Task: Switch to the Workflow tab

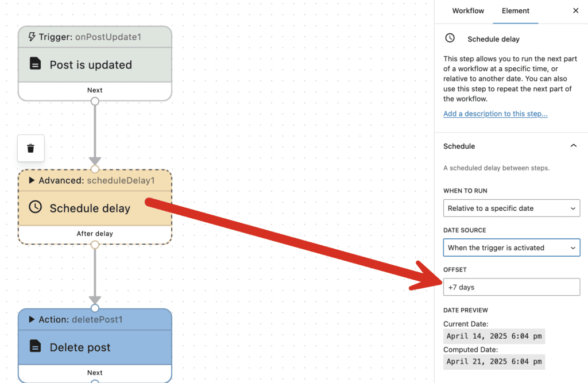Action: click(468, 11)
